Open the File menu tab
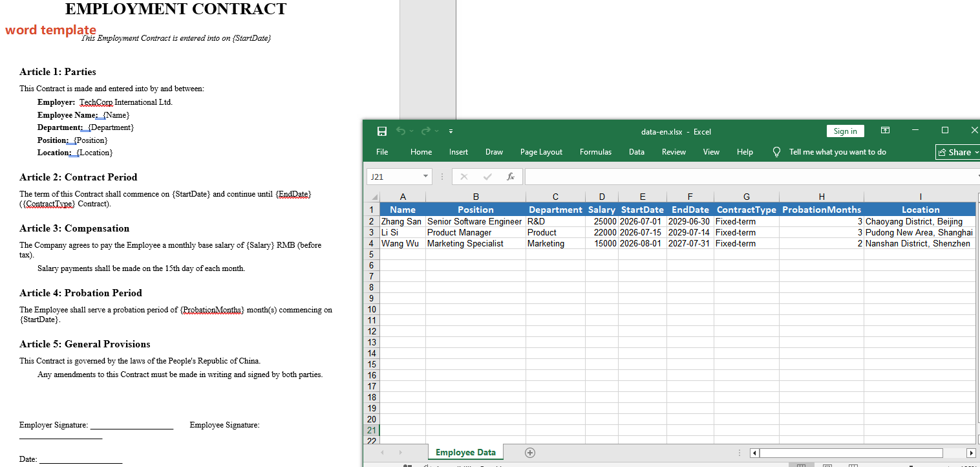 tap(382, 152)
